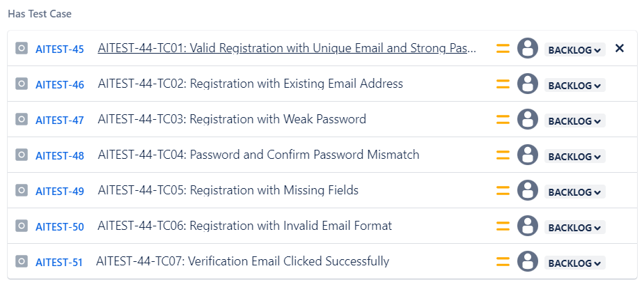
Task: Select the TC06 Invalid Email Format test case
Action: pos(244,226)
